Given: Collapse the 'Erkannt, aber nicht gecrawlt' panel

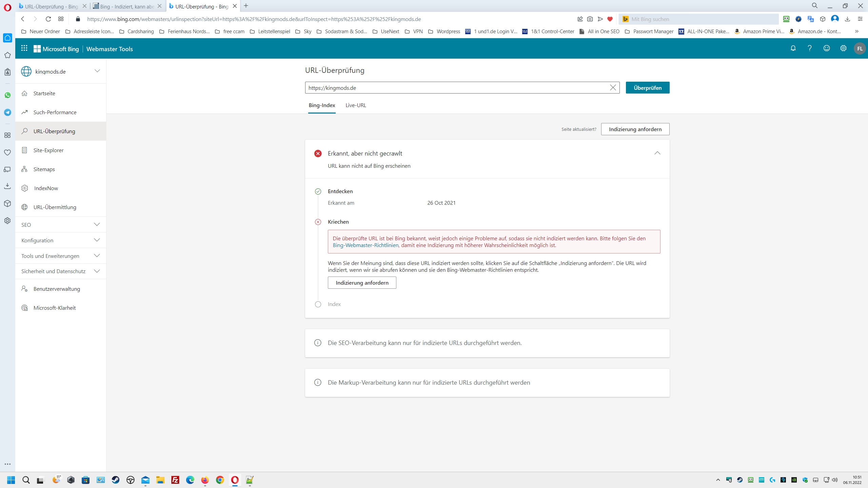Looking at the screenshot, I should coord(657,153).
